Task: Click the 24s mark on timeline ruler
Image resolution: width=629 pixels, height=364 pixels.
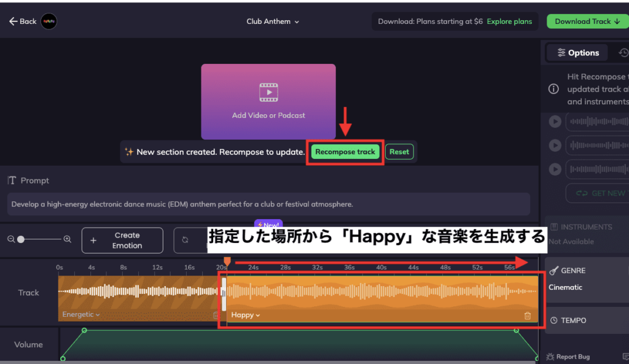Action: (x=253, y=268)
